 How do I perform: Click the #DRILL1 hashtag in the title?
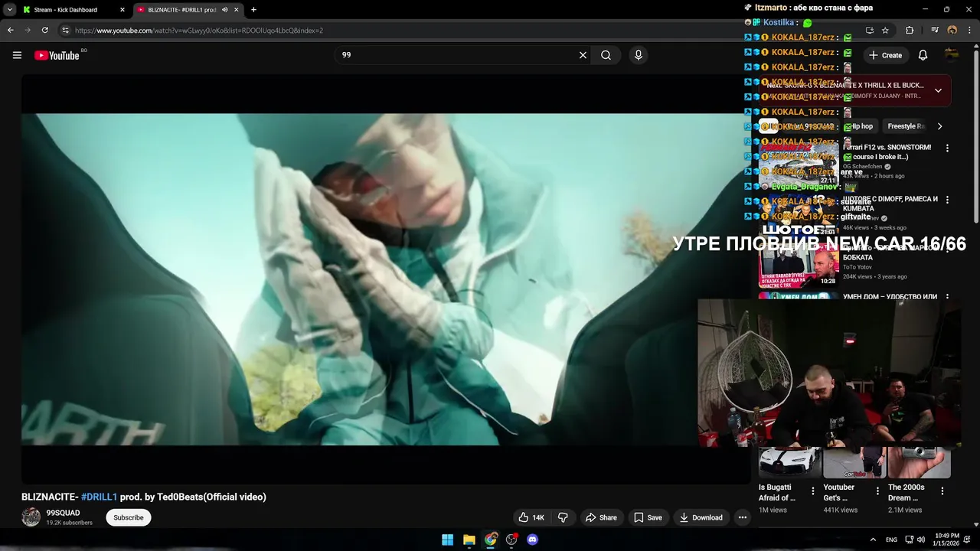click(x=99, y=497)
